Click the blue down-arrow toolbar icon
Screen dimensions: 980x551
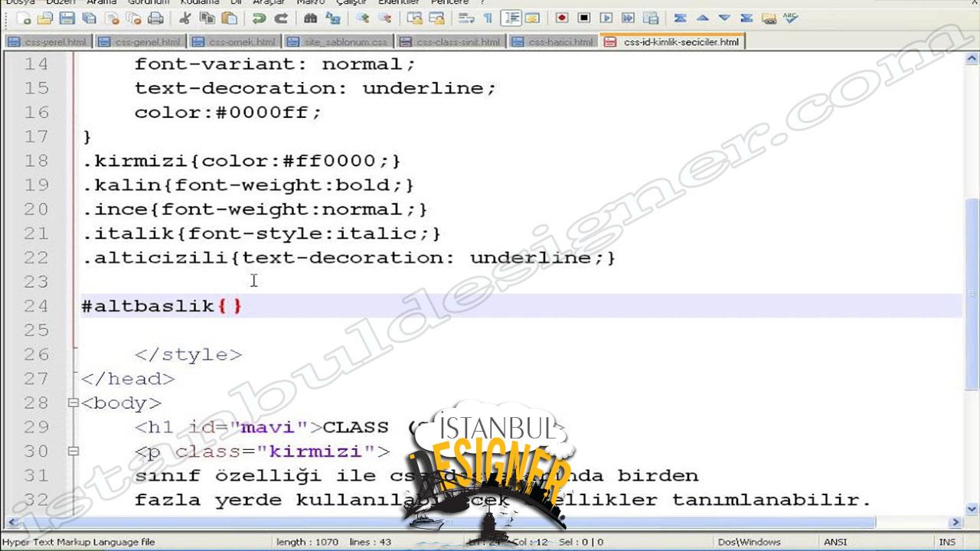click(724, 18)
